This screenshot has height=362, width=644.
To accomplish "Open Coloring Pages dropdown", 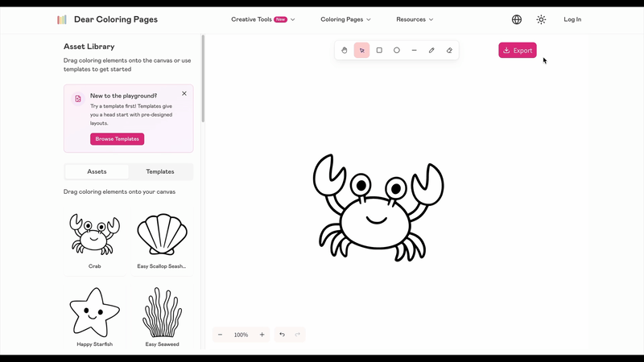I will tap(345, 19).
